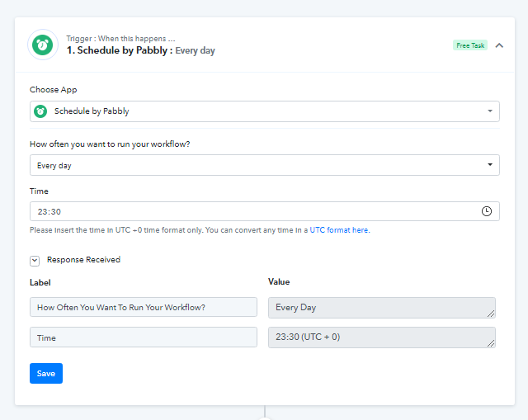Image resolution: width=528 pixels, height=420 pixels.
Task: Open the Choose App dropdown
Action: (x=265, y=111)
